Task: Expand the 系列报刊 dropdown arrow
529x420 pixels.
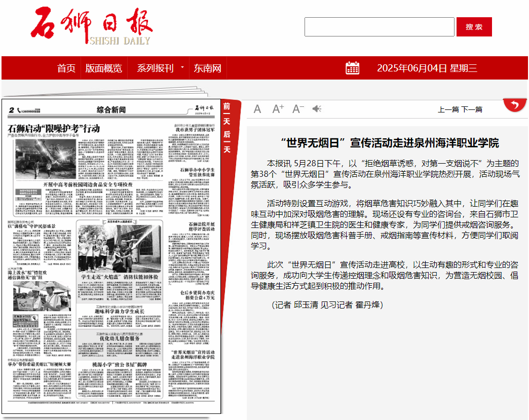Action: tap(182, 67)
